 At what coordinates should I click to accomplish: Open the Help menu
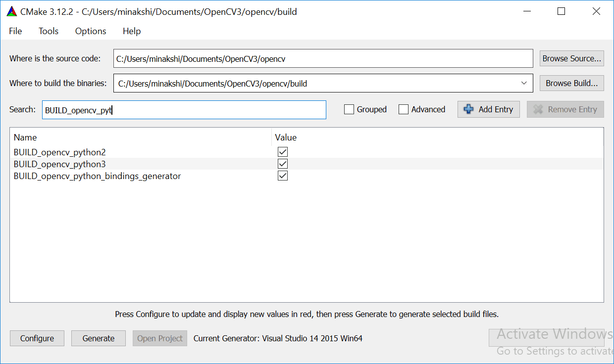[132, 31]
